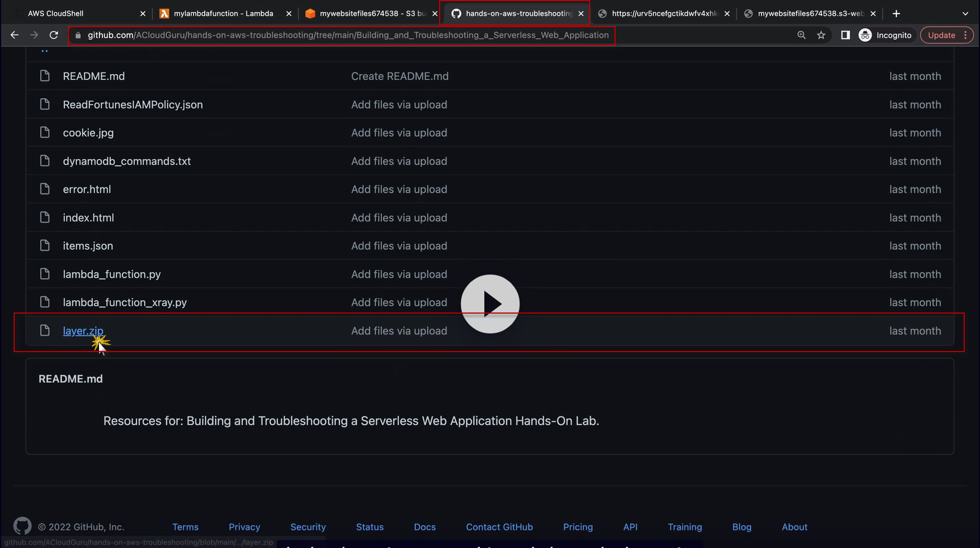
Task: Open Contact GitHub footer link
Action: (500, 527)
